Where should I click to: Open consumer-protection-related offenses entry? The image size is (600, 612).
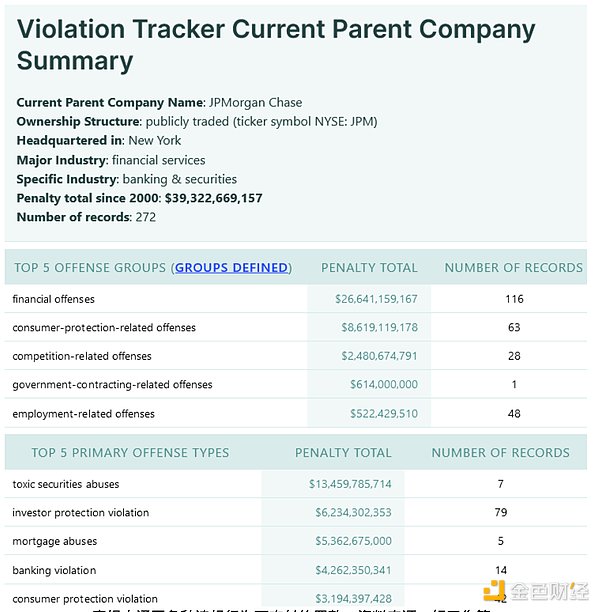104,328
